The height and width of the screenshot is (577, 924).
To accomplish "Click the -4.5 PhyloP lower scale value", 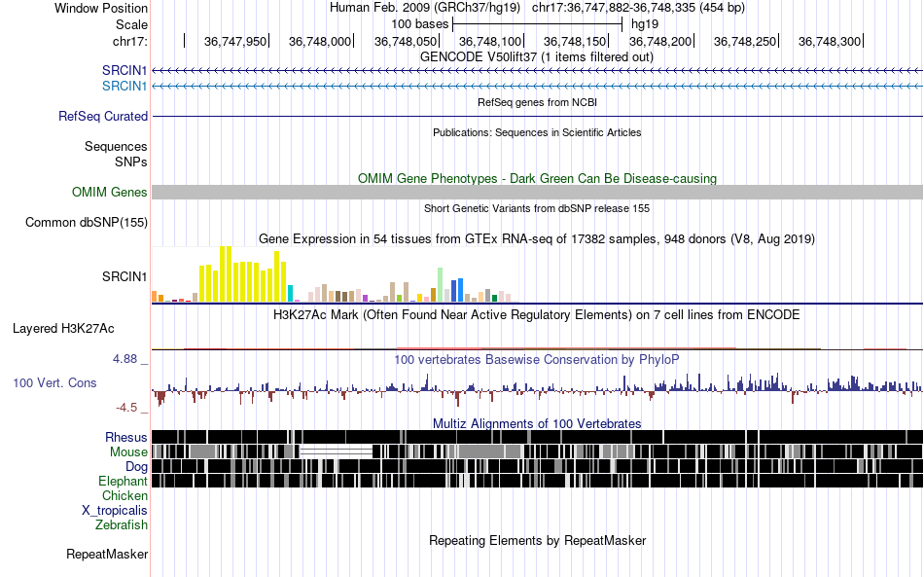I will (126, 408).
